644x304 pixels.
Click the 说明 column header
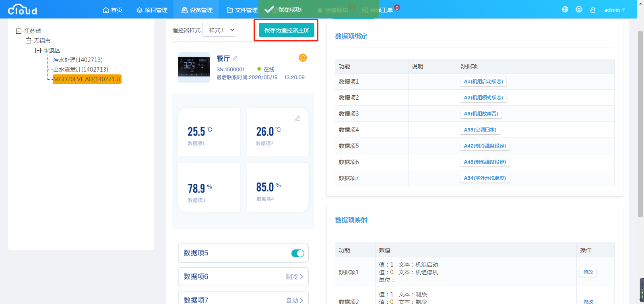point(417,66)
